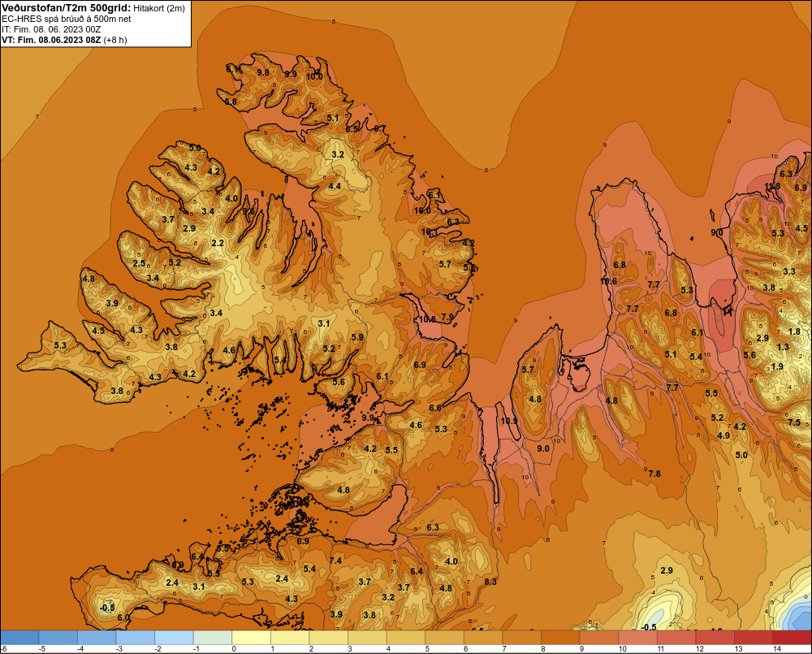Select the legend swatch between -1 and 0

pyautogui.click(x=212, y=638)
